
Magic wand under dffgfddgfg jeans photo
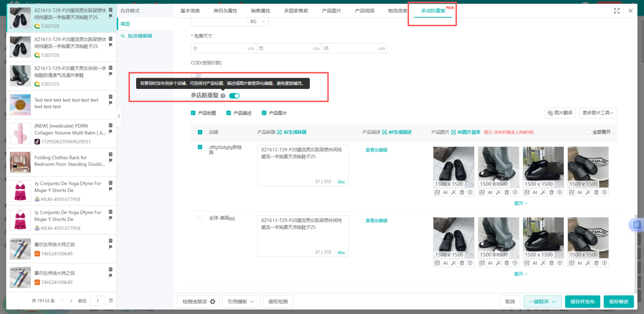click(x=499, y=192)
